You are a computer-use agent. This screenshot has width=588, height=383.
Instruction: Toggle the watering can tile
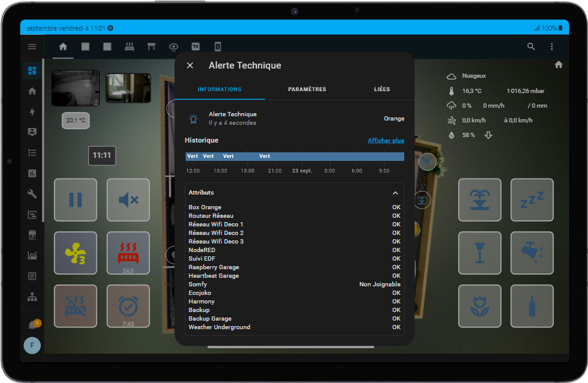click(x=532, y=253)
